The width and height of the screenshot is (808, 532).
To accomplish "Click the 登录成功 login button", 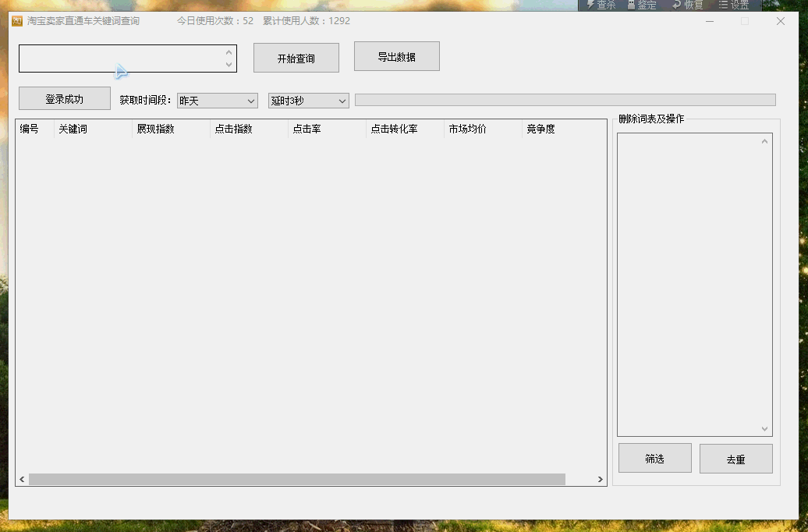I will (65, 99).
